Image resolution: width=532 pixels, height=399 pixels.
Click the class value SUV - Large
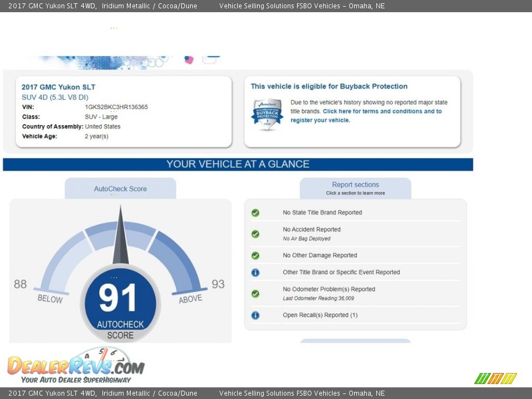(x=101, y=117)
